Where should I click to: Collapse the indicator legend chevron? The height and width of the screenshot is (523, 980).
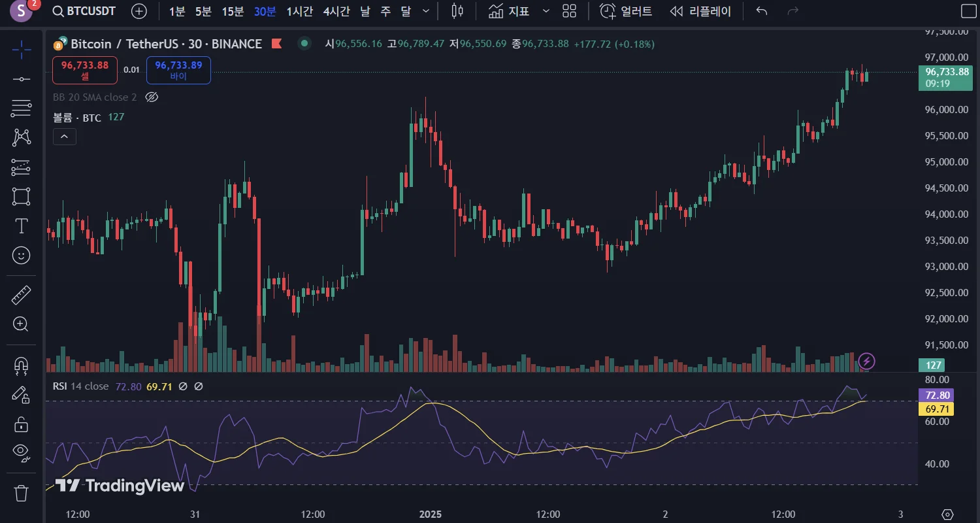(65, 137)
